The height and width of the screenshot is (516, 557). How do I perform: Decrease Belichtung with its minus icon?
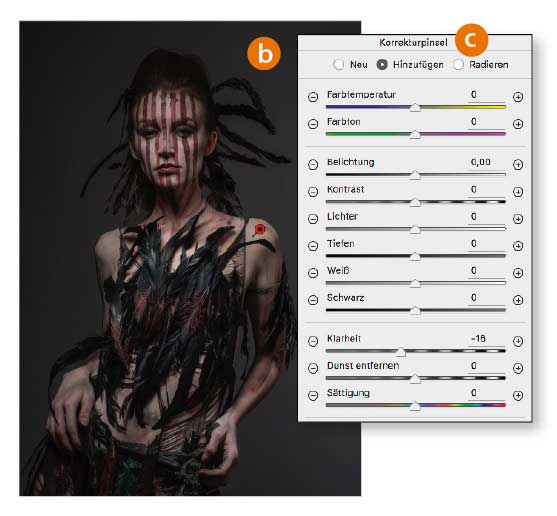pyautogui.click(x=313, y=164)
